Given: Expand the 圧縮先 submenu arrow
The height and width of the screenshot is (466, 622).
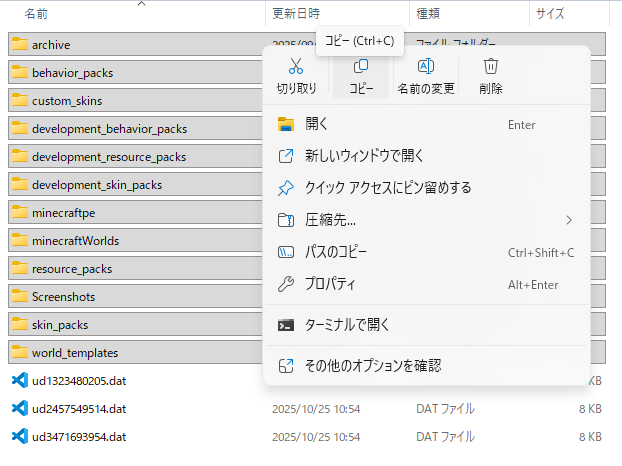Looking at the screenshot, I should pos(569,220).
